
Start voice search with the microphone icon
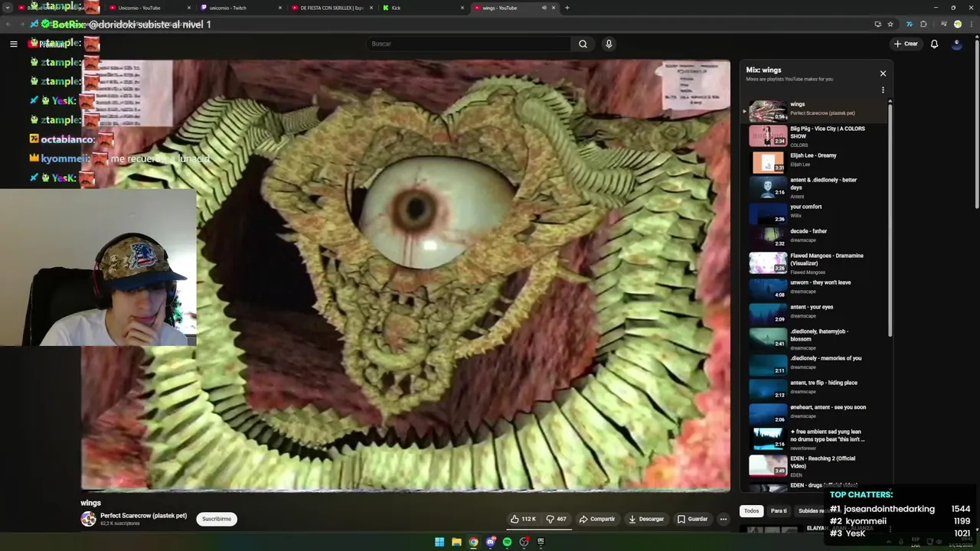click(x=609, y=44)
